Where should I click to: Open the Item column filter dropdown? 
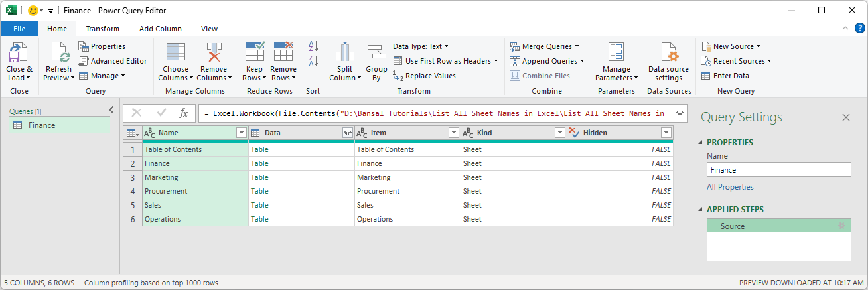pyautogui.click(x=453, y=133)
